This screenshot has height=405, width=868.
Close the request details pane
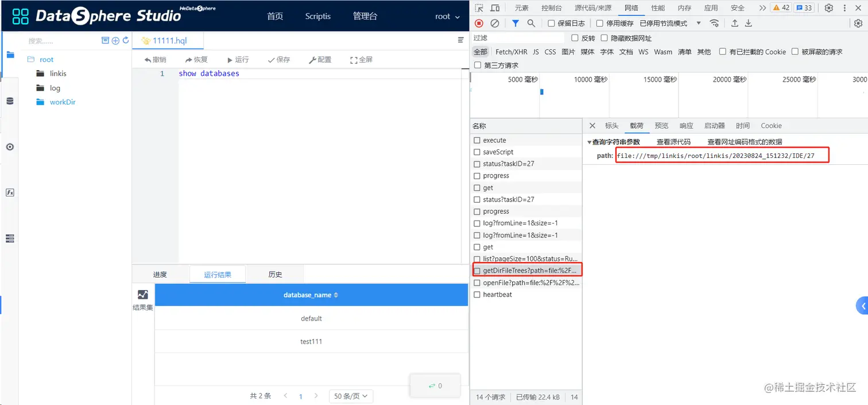(592, 126)
